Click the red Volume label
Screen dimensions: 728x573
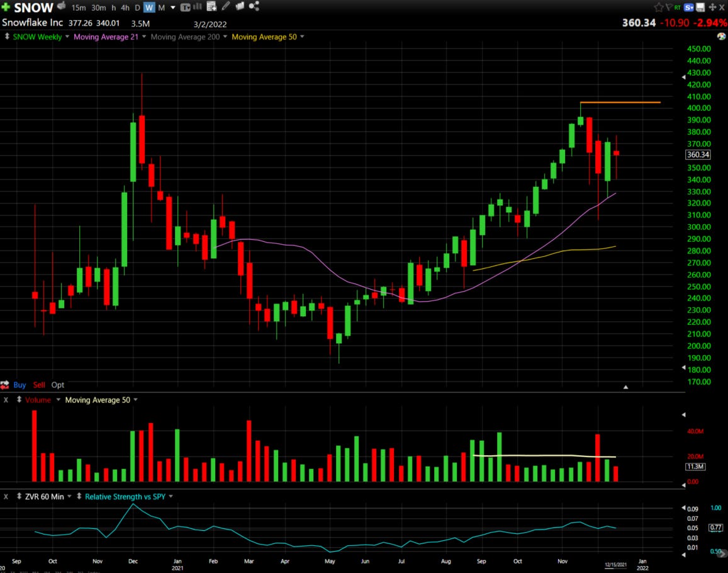tap(38, 400)
